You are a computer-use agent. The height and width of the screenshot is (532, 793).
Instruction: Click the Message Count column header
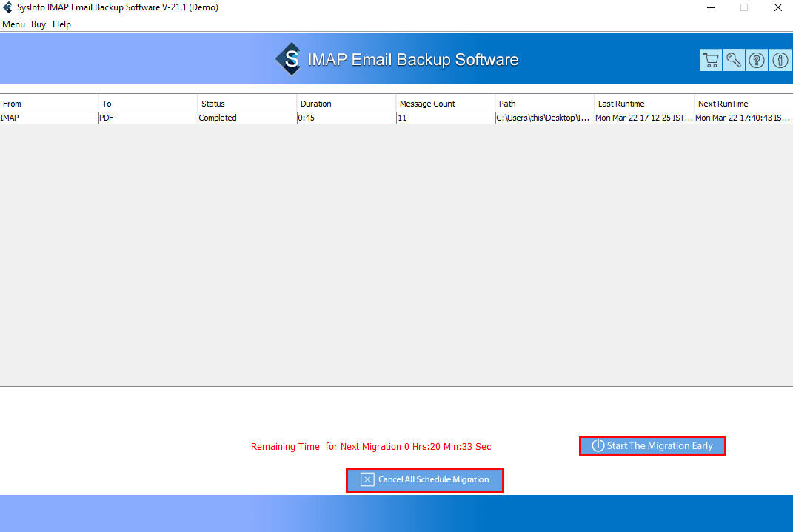[446, 104]
